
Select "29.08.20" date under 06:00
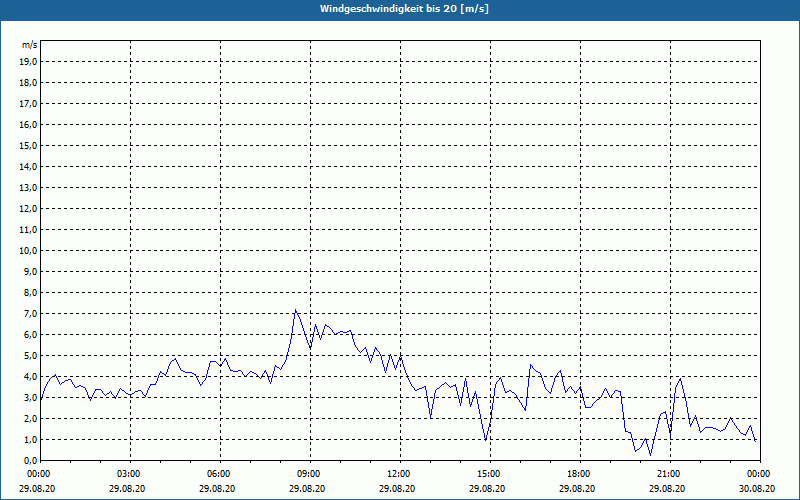click(217, 488)
